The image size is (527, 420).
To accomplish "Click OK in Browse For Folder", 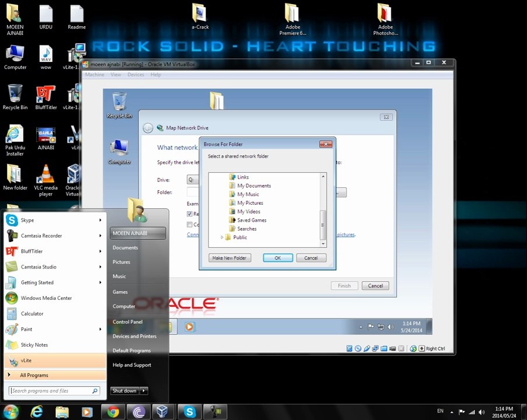I will 278,258.
